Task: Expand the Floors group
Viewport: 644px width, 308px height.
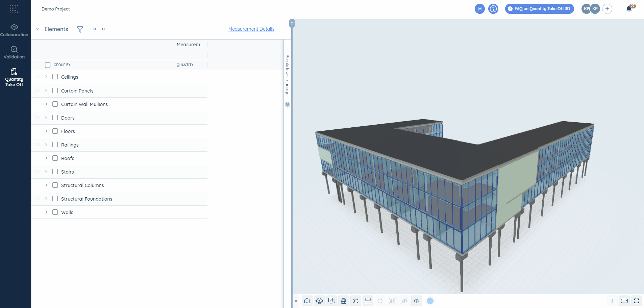Action: pos(46,131)
